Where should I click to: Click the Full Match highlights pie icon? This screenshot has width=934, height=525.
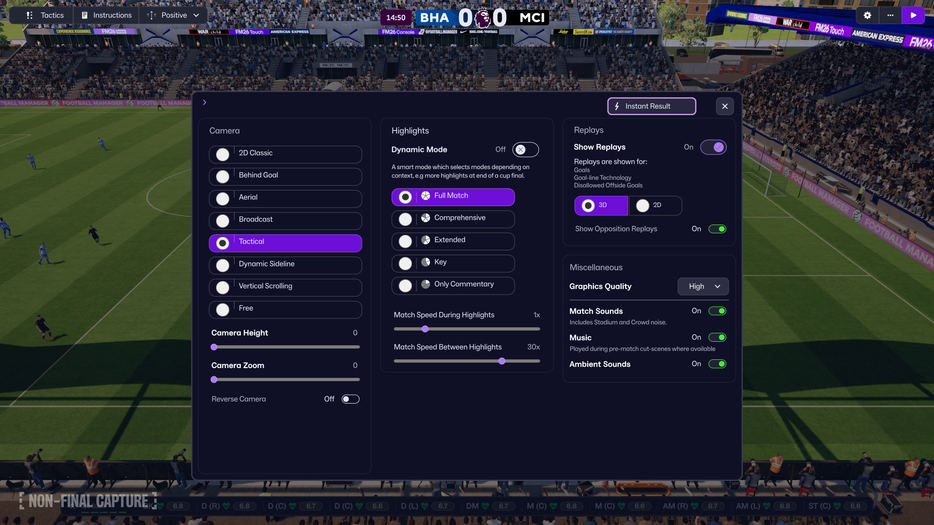[425, 195]
